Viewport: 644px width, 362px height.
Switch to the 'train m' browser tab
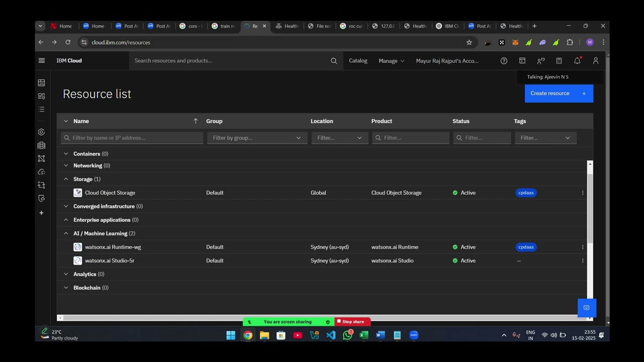[x=223, y=26]
